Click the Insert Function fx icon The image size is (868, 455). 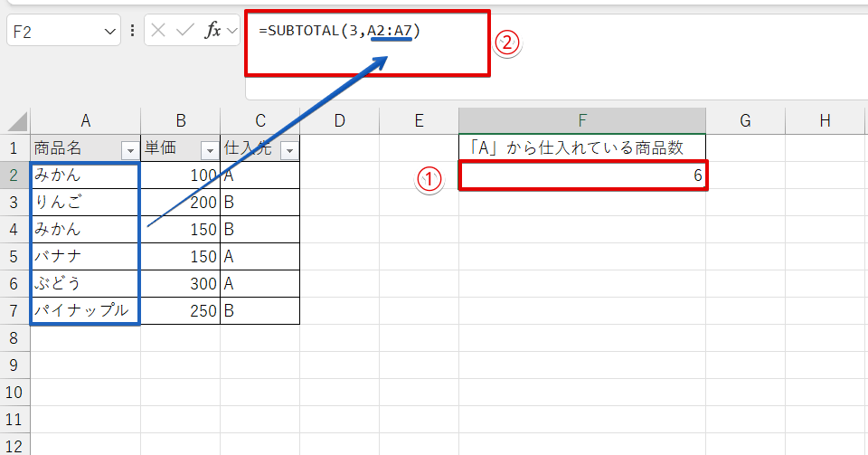click(213, 31)
